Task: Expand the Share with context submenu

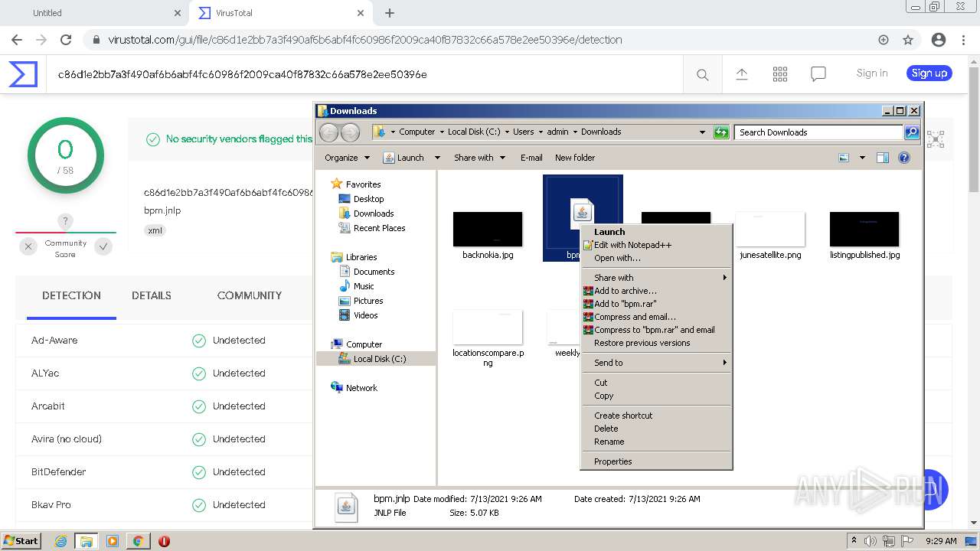Action: (x=656, y=278)
